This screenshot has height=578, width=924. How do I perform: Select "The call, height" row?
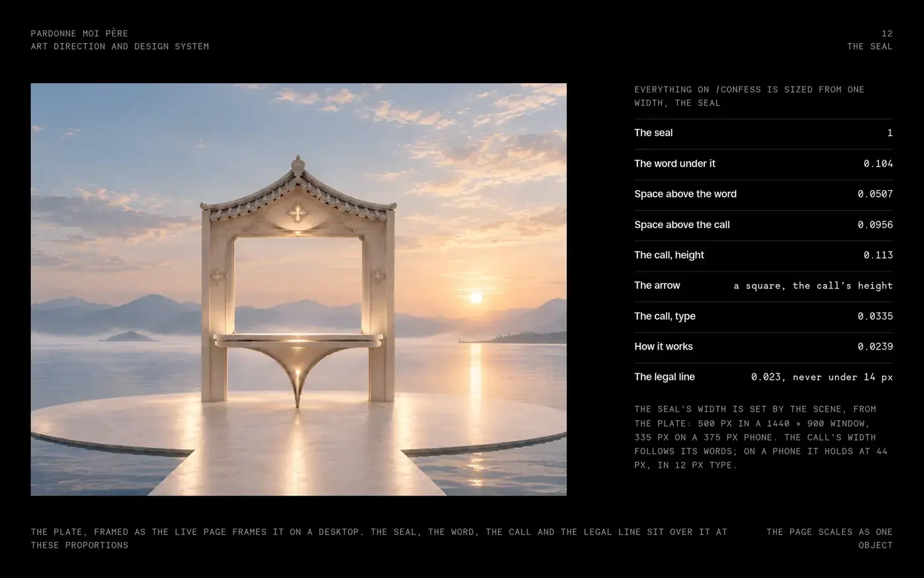pos(764,256)
